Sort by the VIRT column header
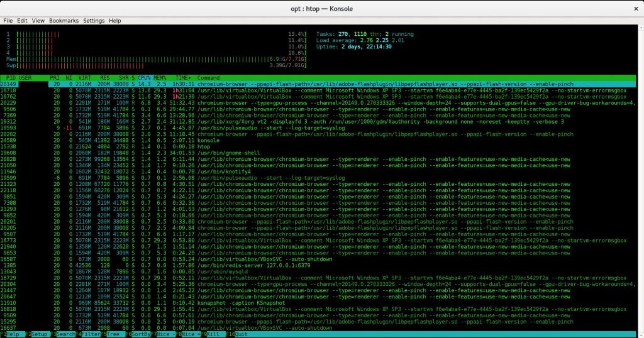 (x=85, y=78)
